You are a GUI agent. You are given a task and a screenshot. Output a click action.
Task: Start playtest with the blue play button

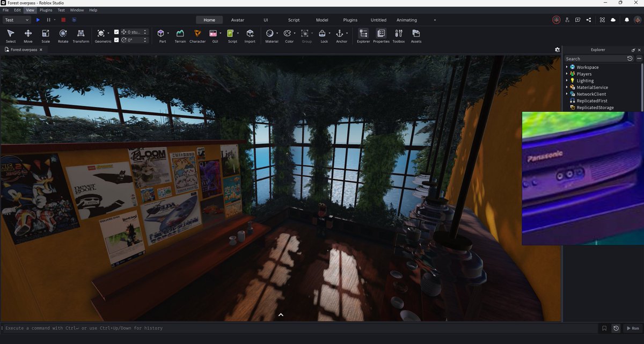38,20
